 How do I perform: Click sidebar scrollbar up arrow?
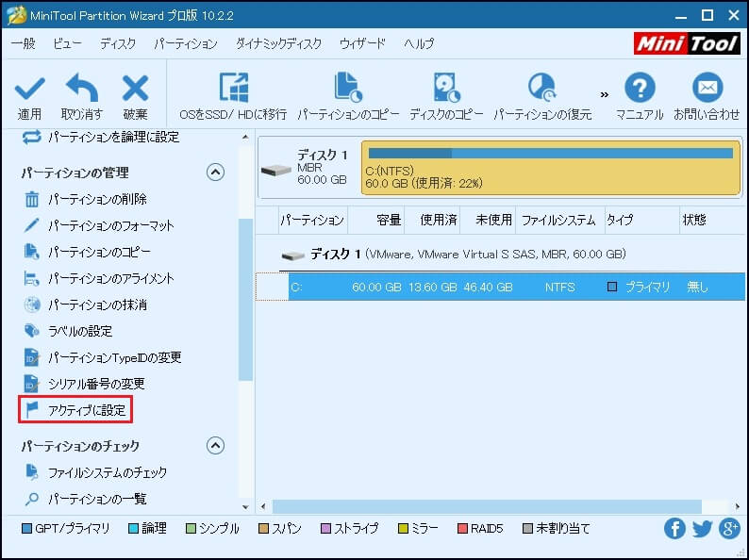(x=245, y=138)
